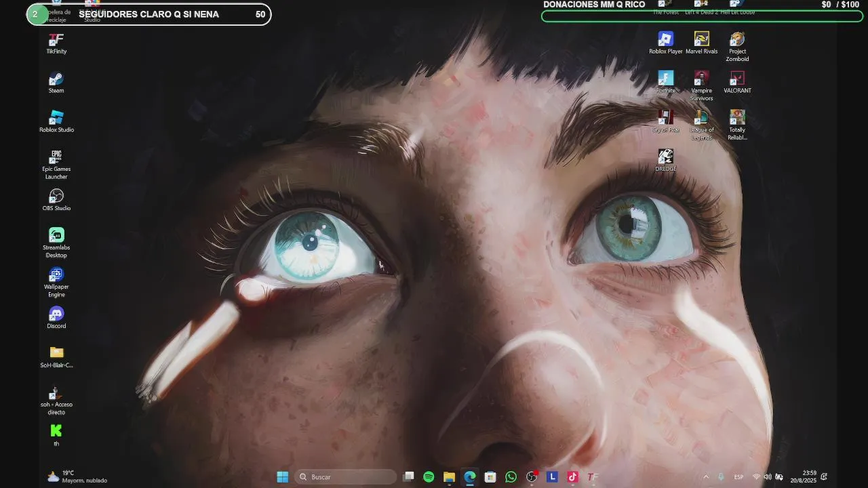Open League of Legends shortcut
The image size is (868, 488).
[x=702, y=125]
